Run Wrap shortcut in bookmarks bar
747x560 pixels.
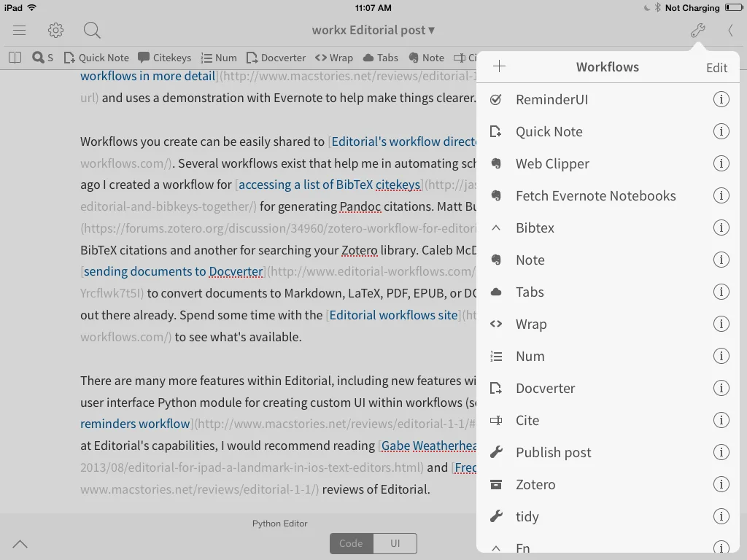(334, 58)
